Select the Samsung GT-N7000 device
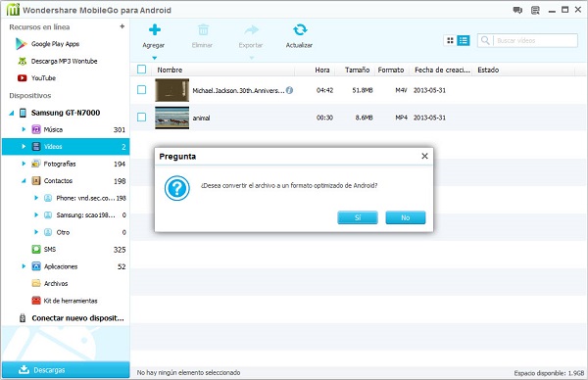 pyautogui.click(x=66, y=113)
